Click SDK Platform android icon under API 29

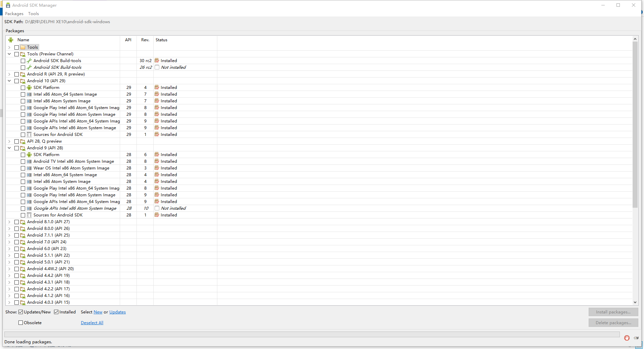pyautogui.click(x=29, y=88)
